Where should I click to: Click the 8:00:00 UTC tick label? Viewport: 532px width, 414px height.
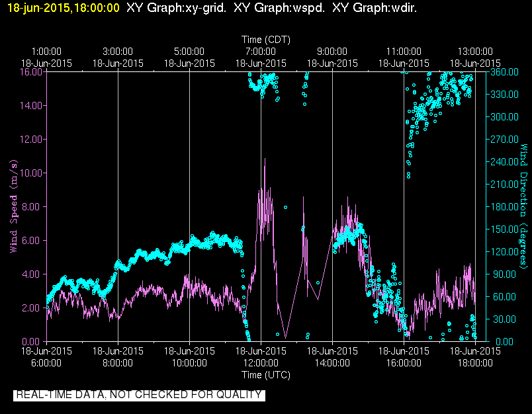coord(118,363)
